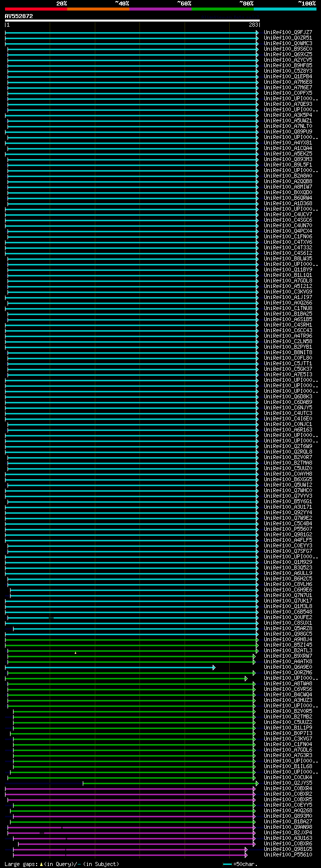The height and width of the screenshot is (868, 321).
Task: Select the label UniRef100_Q69XZ5
Action: pyautogui.click(x=288, y=54)
